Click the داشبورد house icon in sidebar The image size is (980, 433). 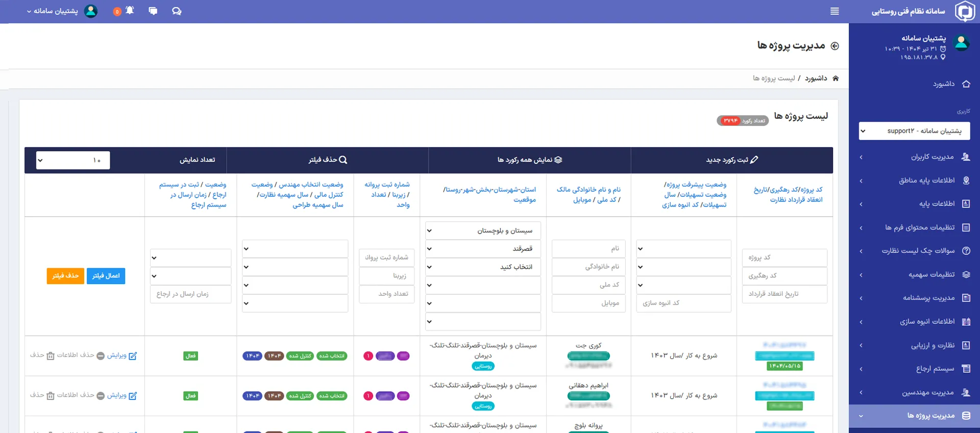[x=966, y=84]
